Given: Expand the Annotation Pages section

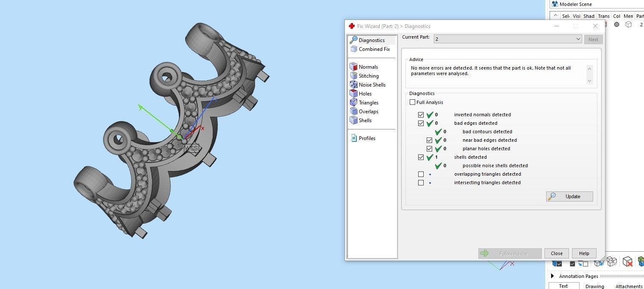Looking at the screenshot, I should tap(552, 276).
